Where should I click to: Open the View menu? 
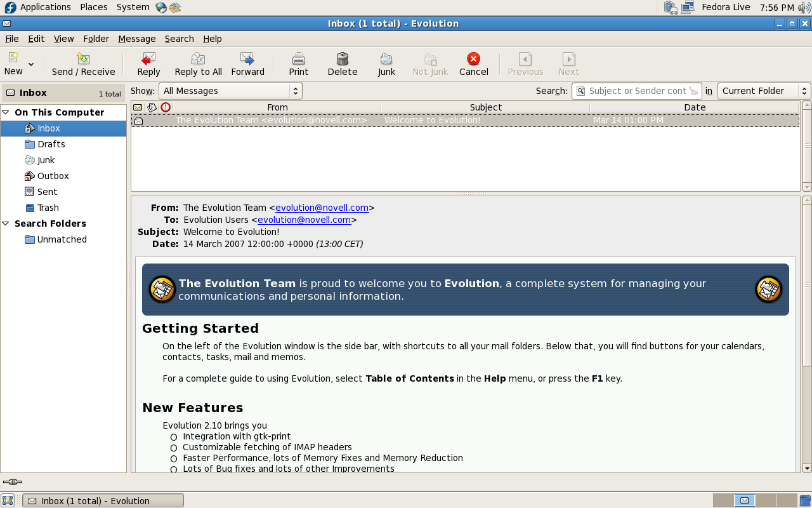tap(63, 39)
